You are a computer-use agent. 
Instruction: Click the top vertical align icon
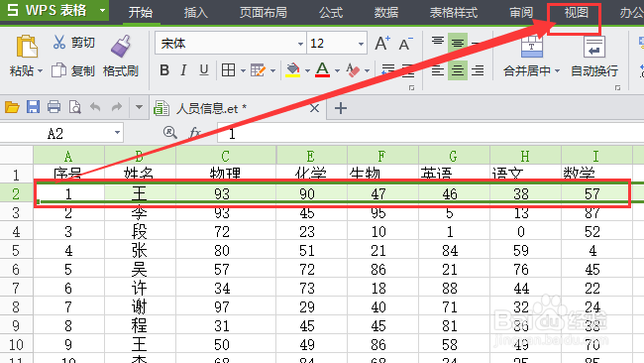438,42
